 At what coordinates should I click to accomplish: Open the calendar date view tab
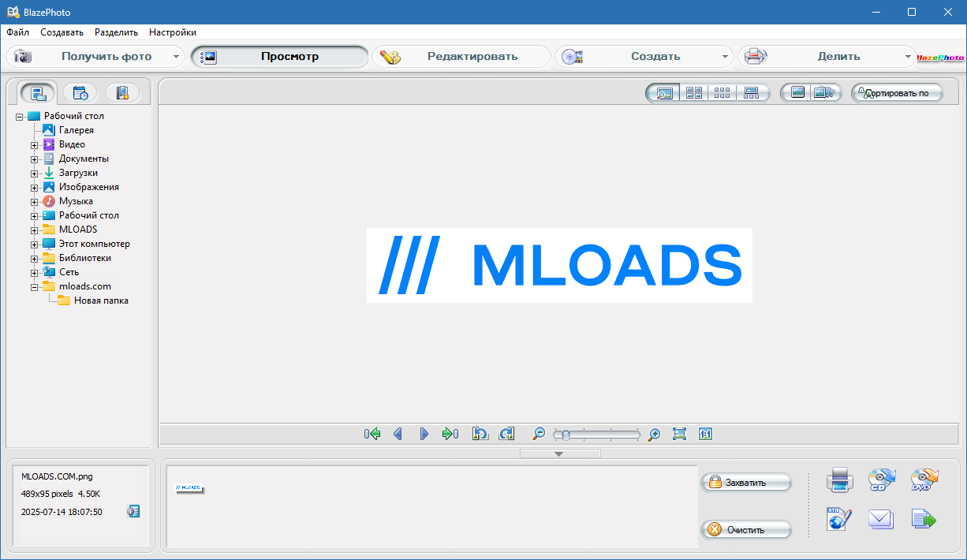pos(80,93)
